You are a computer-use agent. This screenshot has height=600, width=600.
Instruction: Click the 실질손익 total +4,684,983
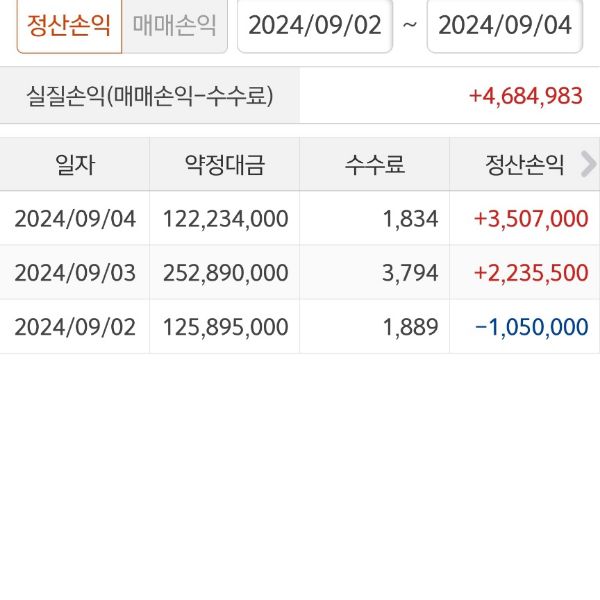525,96
